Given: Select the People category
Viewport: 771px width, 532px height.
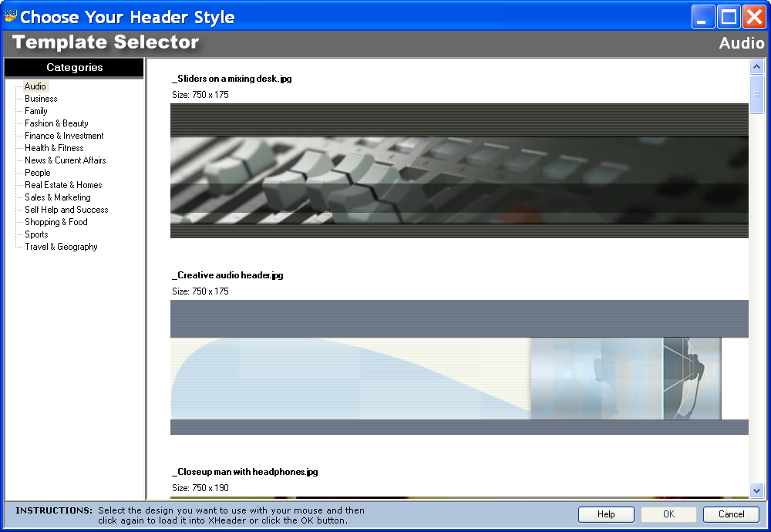Looking at the screenshot, I should (x=37, y=172).
